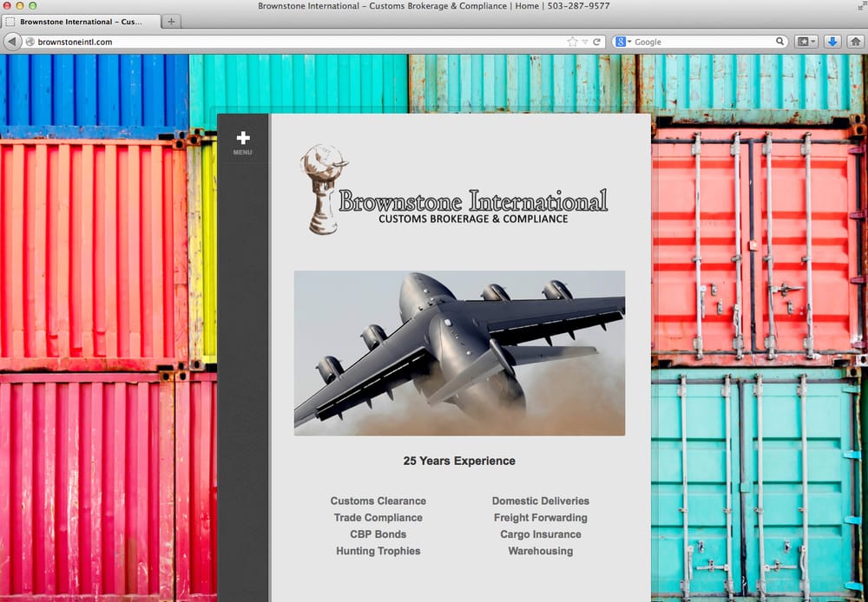Show URL history dropdown arrow in address bar
The width and height of the screenshot is (868, 602).
(585, 42)
